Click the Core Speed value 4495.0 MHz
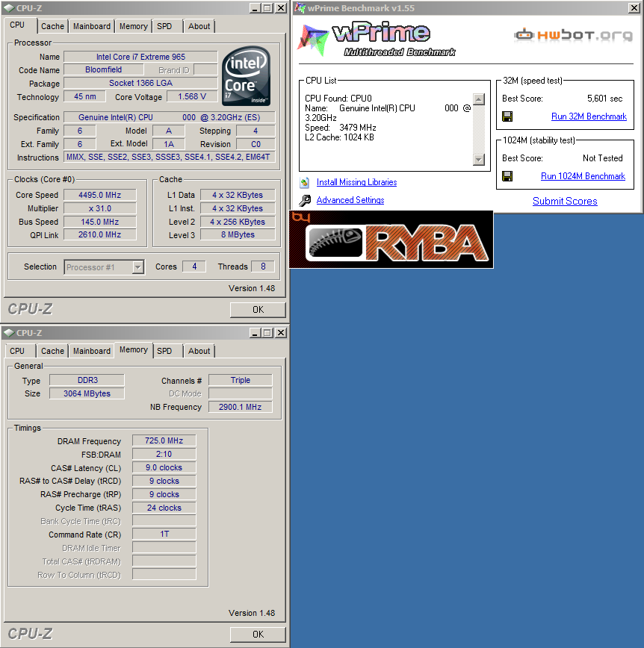 [99, 195]
